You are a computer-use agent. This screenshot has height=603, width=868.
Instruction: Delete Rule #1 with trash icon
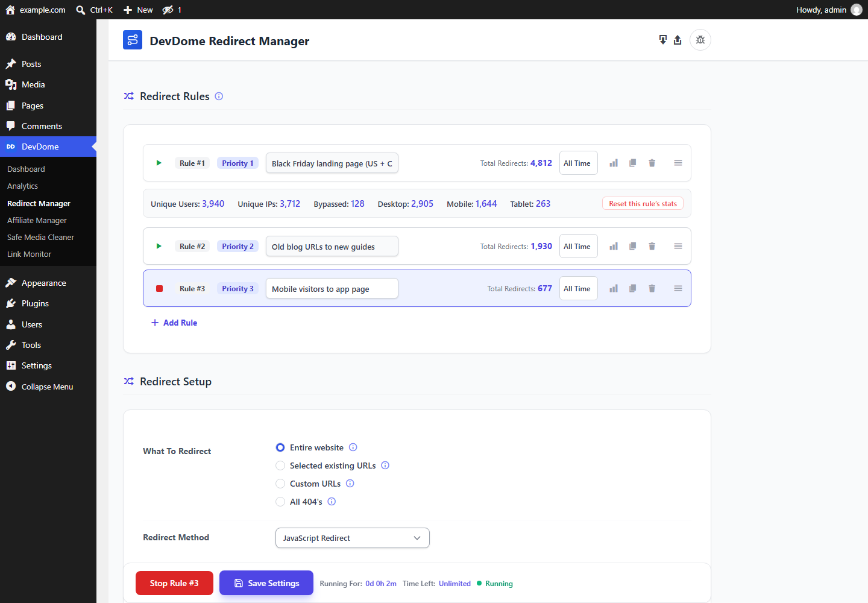click(652, 163)
